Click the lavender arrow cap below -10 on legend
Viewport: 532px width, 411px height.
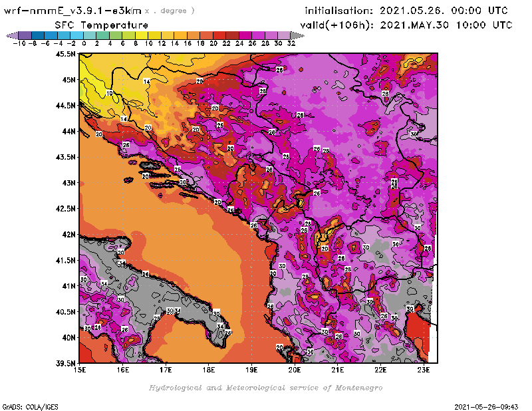click(x=12, y=35)
